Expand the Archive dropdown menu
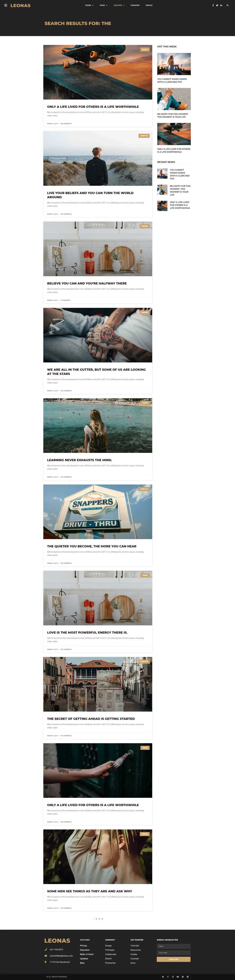Screen dimensions: 235x980 (x=119, y=5)
